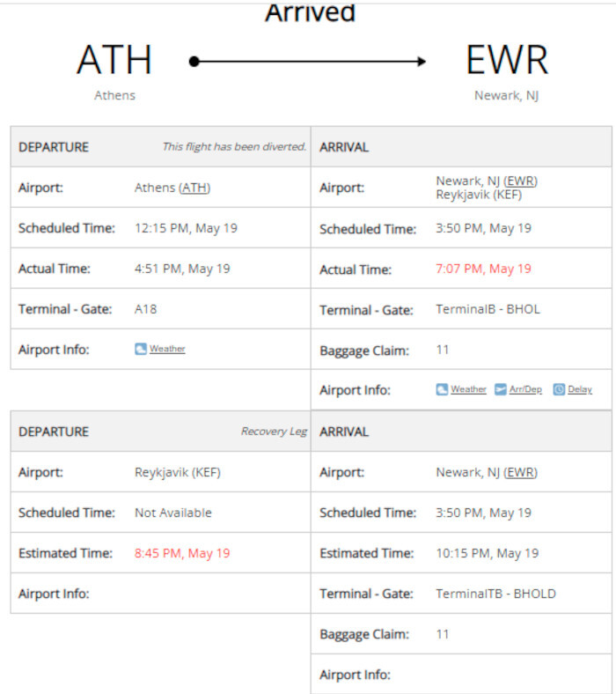Click the 'This flight has been diverted' notice
Viewport: 616px width, 694px height.
(233, 147)
